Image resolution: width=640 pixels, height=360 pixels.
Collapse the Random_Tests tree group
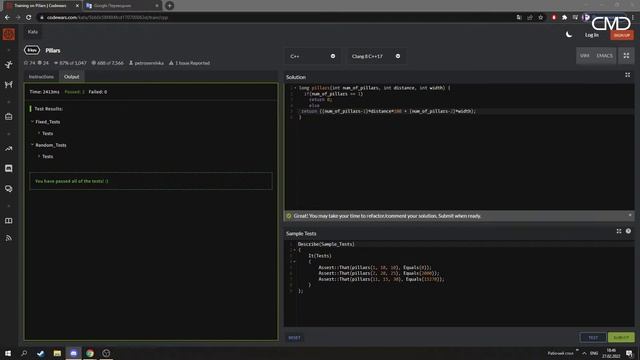pyautogui.click(x=32, y=145)
